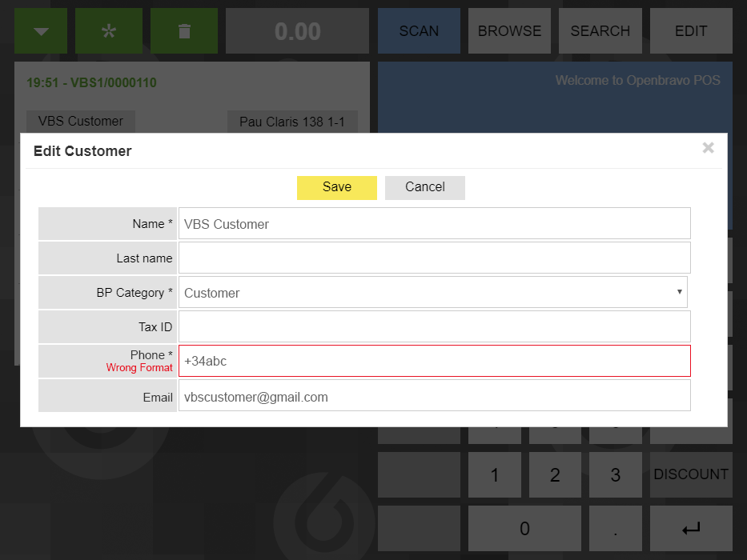Select the SEARCH tab

pos(600,31)
